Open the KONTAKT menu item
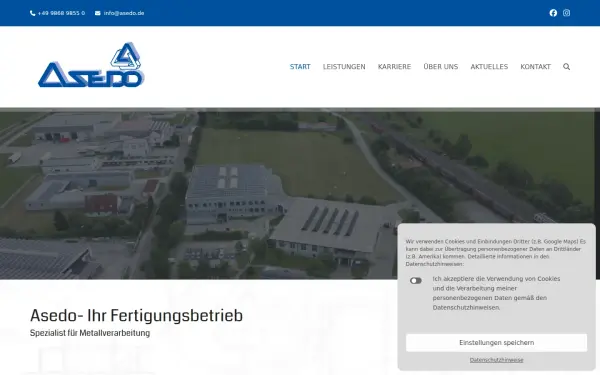This screenshot has width=600, height=375. click(535, 67)
